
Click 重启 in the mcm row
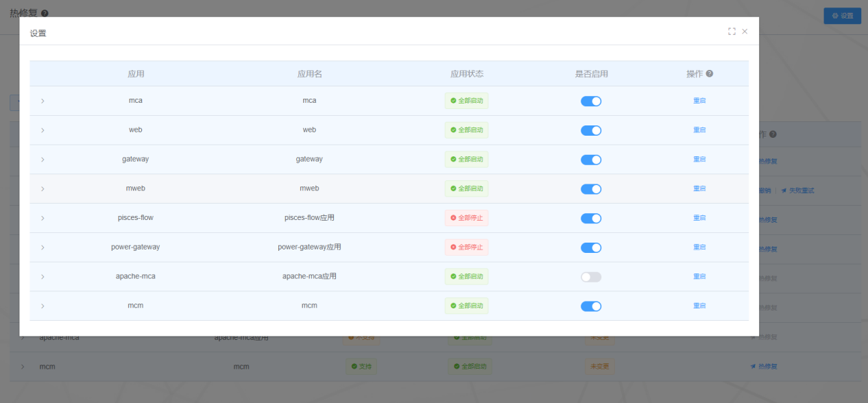click(699, 306)
